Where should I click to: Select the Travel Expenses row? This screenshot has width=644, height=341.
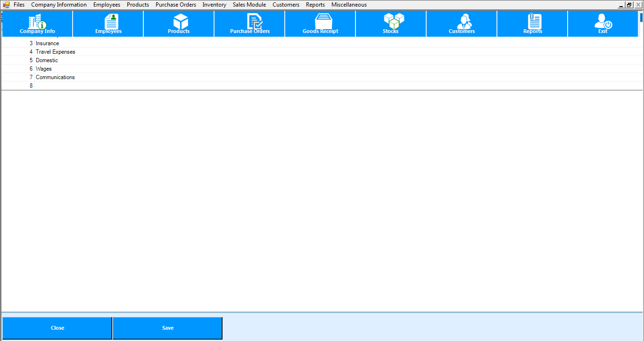[56, 52]
